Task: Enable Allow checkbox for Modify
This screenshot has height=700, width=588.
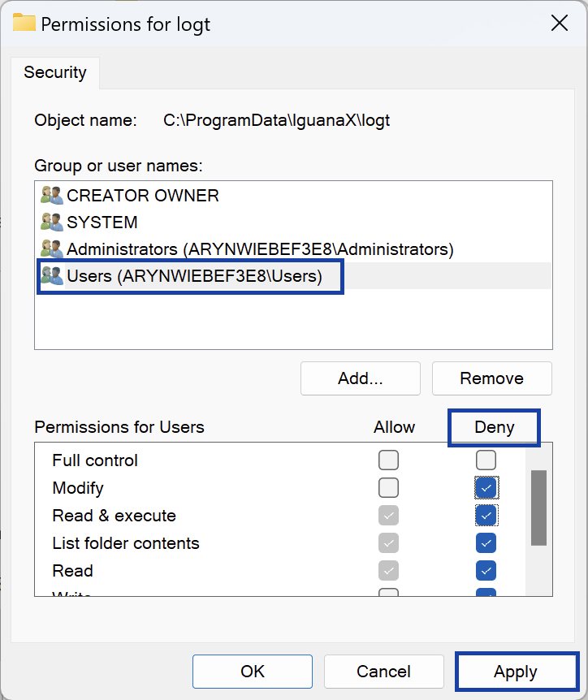Action: [x=388, y=488]
